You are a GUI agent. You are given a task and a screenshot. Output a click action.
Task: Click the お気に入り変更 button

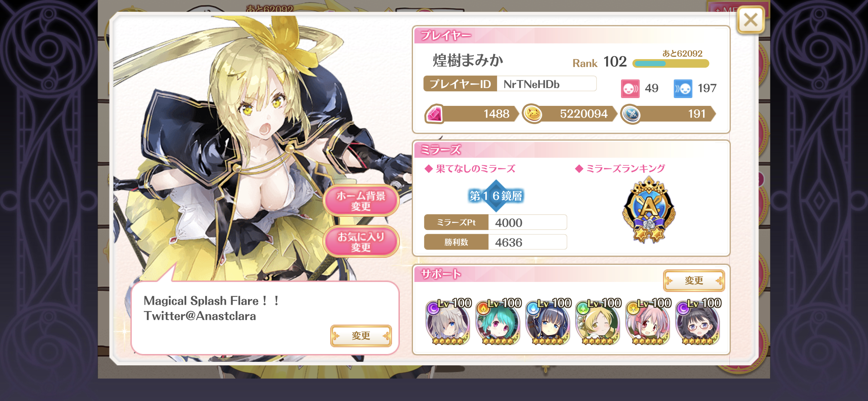pos(361,242)
